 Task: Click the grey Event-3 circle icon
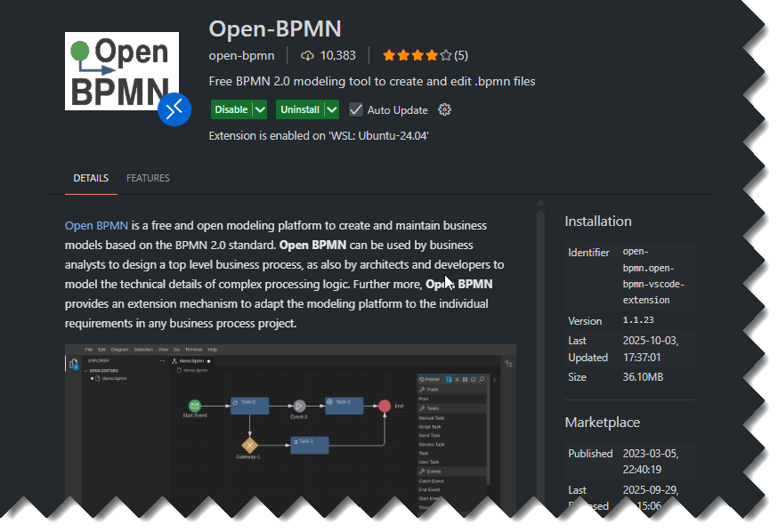coord(299,406)
